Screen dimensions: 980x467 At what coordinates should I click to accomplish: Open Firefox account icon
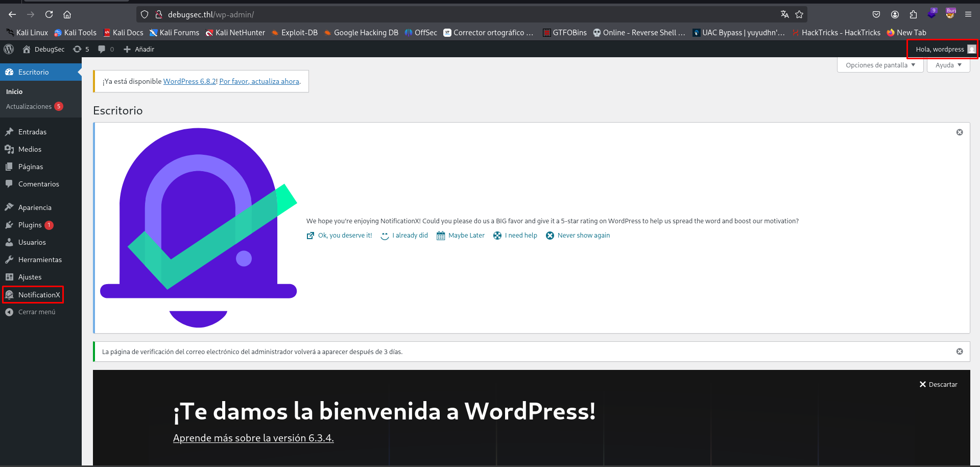click(x=895, y=14)
